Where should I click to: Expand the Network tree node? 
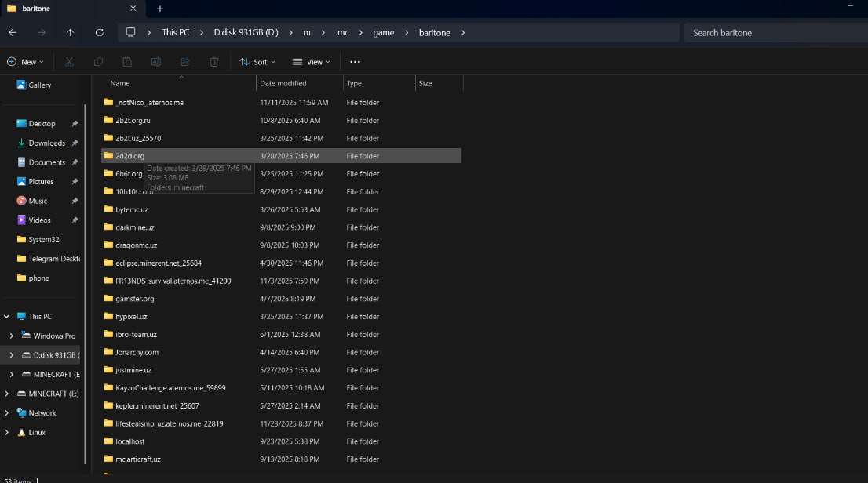pyautogui.click(x=7, y=413)
